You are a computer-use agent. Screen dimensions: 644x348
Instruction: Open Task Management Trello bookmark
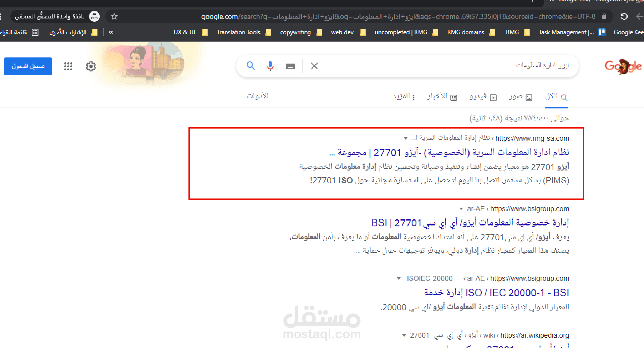click(x=572, y=32)
